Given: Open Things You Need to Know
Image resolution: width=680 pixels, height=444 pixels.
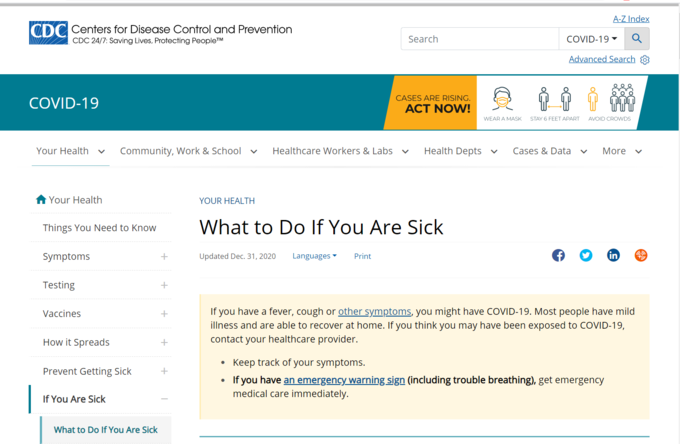Looking at the screenshot, I should point(99,228).
